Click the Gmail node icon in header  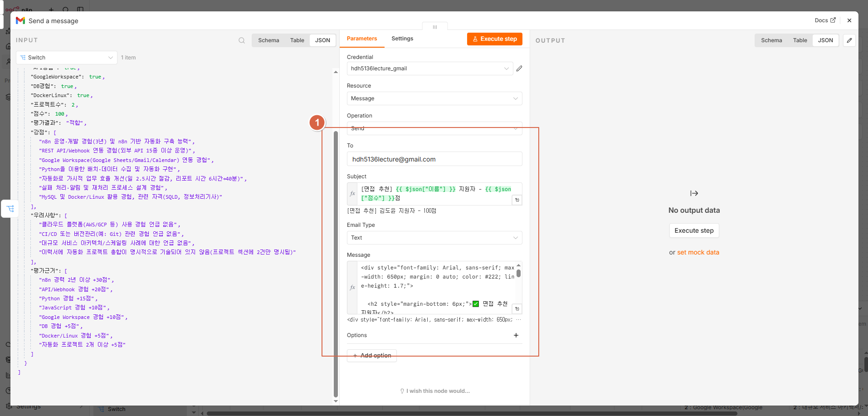(x=20, y=20)
